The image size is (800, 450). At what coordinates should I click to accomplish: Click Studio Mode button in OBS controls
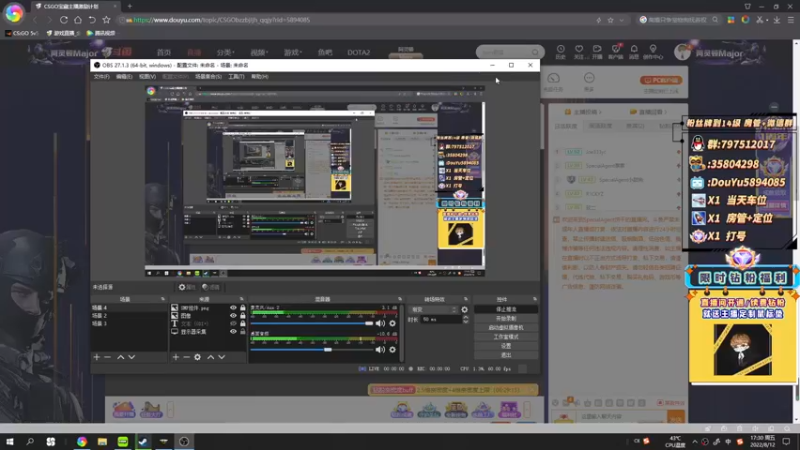506,337
